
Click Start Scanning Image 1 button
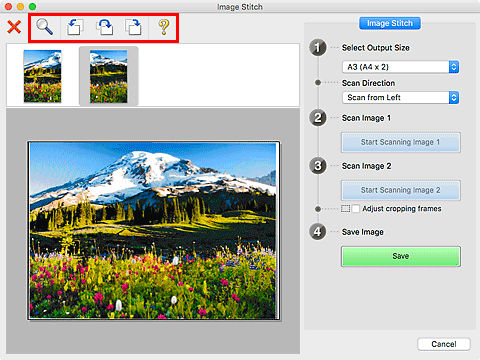(400, 142)
